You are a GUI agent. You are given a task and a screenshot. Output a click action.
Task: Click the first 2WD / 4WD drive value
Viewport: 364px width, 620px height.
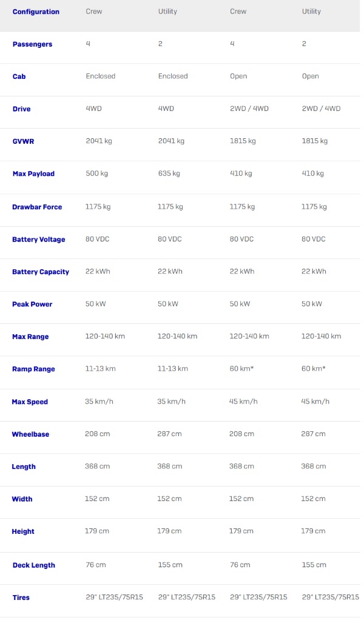click(x=249, y=109)
